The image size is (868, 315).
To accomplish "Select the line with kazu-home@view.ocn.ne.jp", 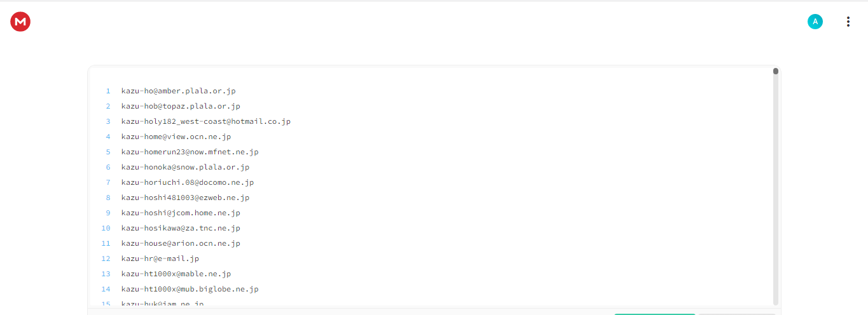I will pos(176,137).
